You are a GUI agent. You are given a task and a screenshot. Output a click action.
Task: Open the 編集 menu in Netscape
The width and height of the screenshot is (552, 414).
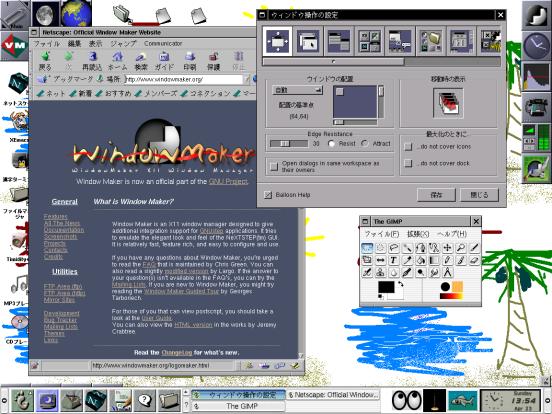(74, 44)
